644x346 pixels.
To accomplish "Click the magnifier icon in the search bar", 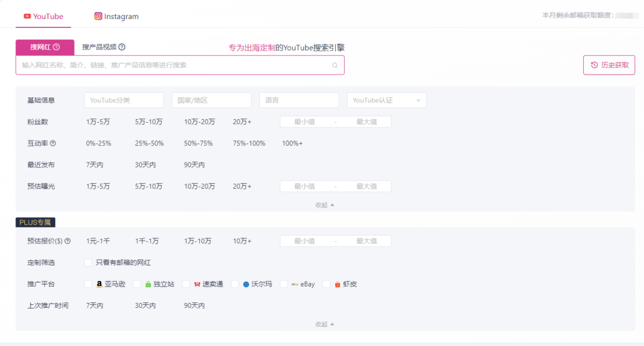I will 335,65.
